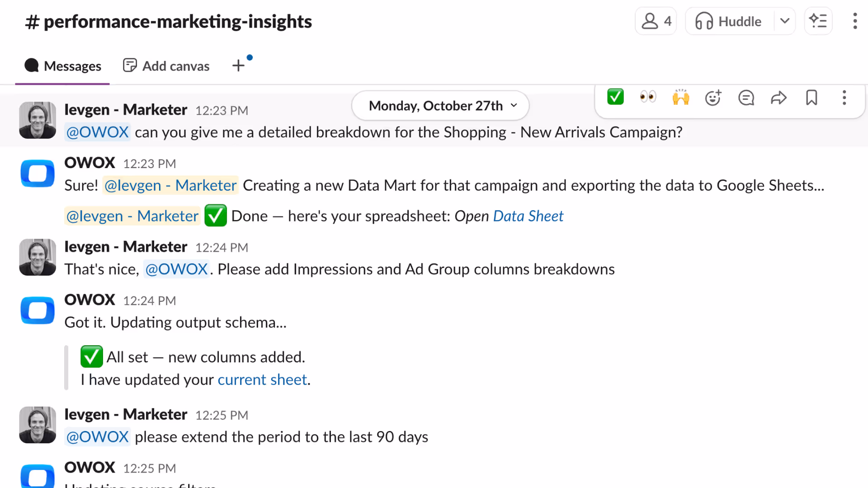
Task: Open more actions for the message
Action: pyautogui.click(x=844, y=98)
